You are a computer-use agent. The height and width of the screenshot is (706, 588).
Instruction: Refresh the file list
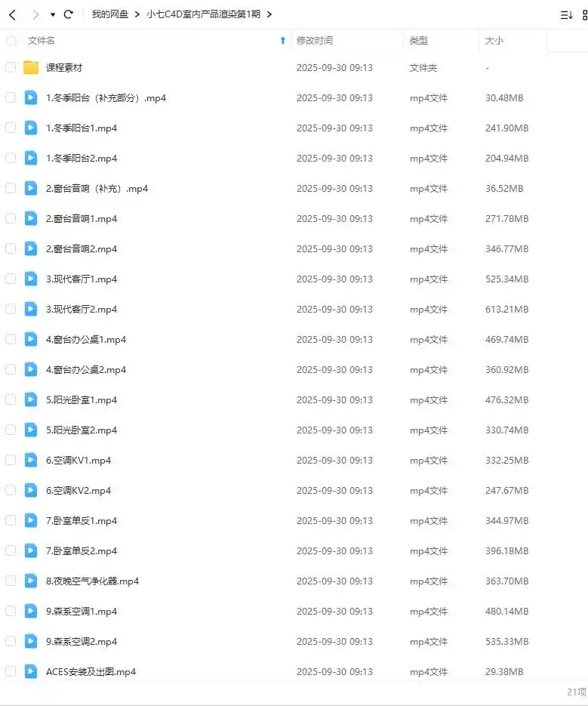(69, 14)
